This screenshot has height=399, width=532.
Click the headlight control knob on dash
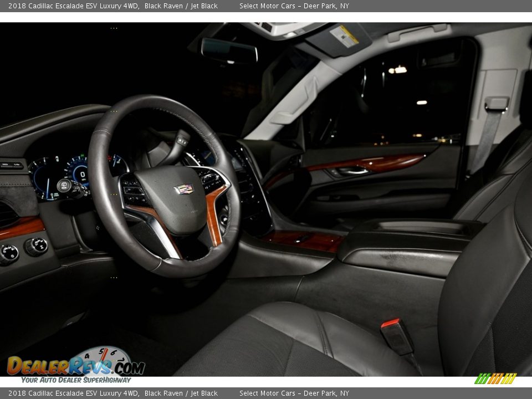[9, 253]
